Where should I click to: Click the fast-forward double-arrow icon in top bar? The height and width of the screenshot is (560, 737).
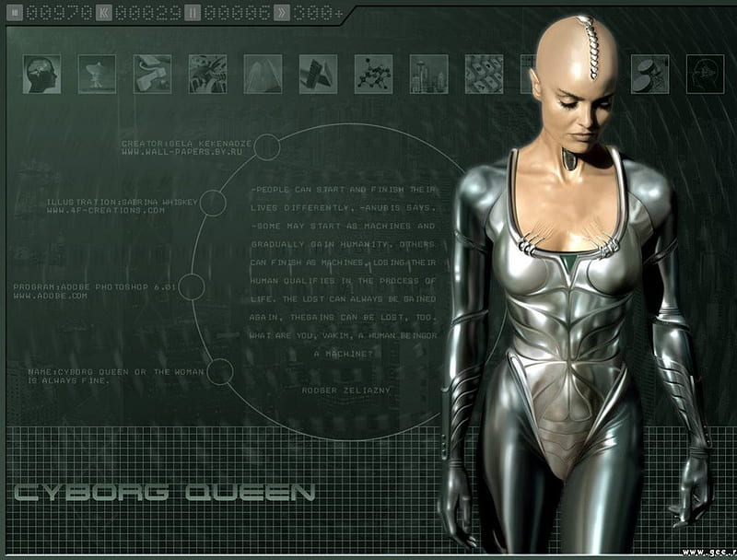[282, 13]
